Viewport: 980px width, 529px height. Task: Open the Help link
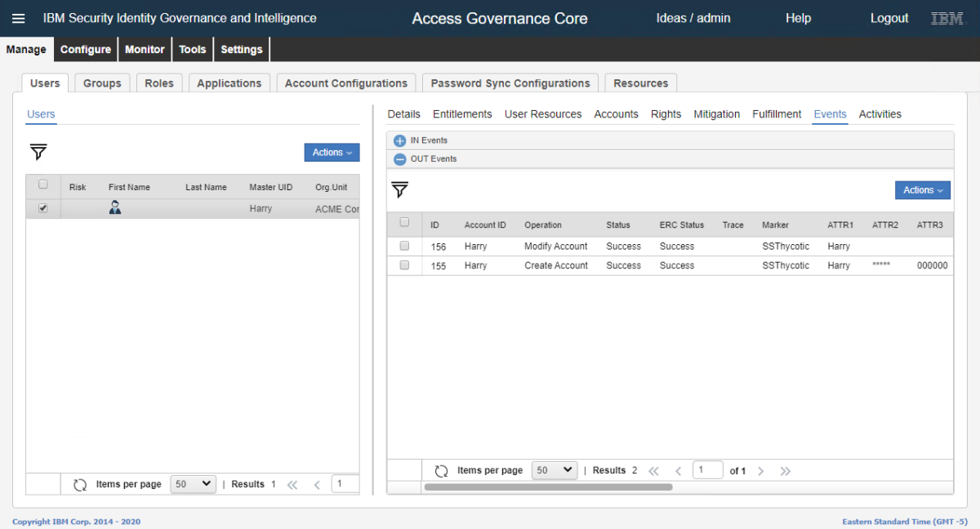click(x=798, y=18)
